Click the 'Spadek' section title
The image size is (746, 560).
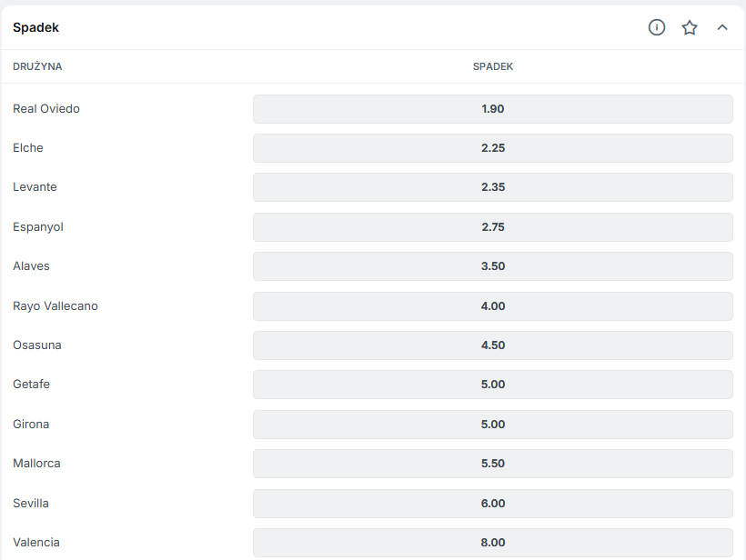(x=35, y=27)
